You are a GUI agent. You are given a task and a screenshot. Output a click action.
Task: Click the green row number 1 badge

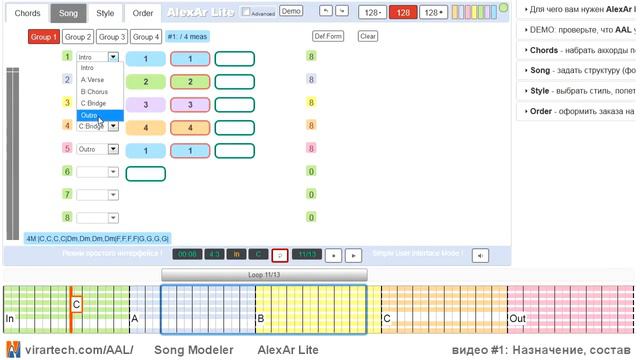(67, 56)
